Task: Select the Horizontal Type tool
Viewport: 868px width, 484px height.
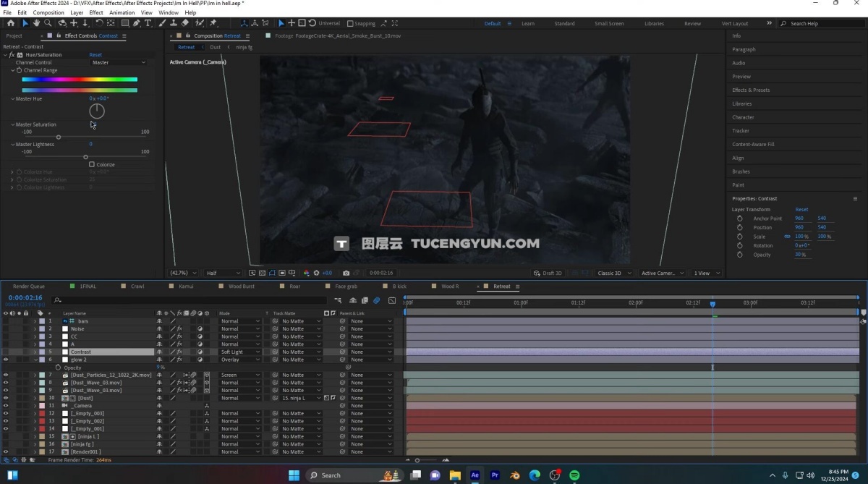Action: click(148, 23)
